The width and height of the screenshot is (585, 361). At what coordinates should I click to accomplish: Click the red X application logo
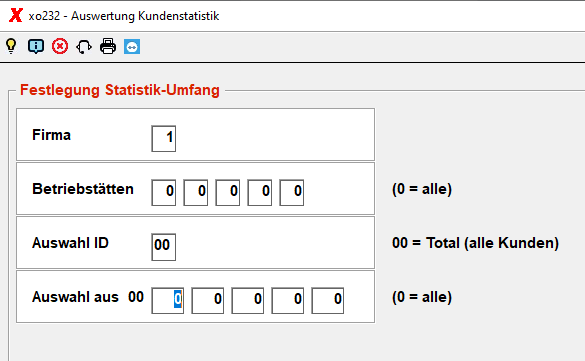click(x=16, y=15)
